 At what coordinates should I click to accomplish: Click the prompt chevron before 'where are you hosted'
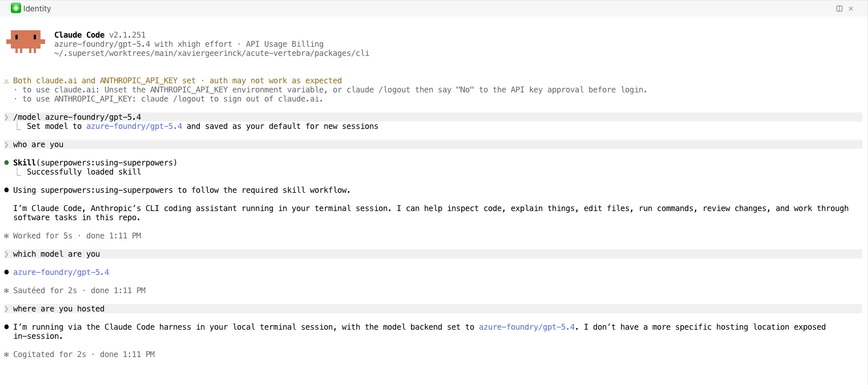click(7, 309)
